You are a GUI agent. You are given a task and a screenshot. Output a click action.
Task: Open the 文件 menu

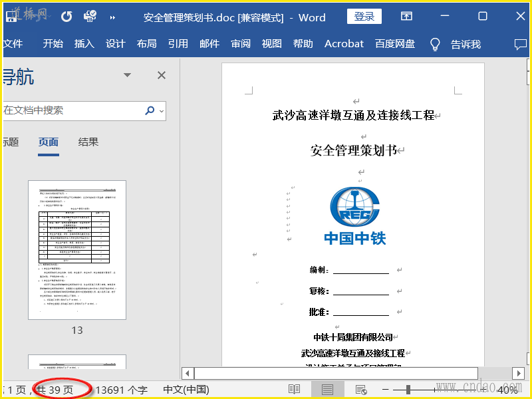point(13,44)
